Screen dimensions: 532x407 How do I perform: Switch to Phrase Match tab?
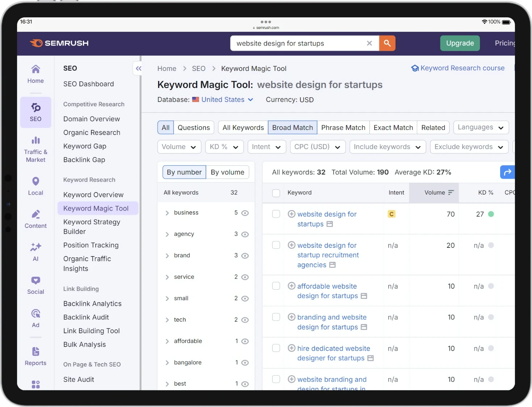[343, 127]
